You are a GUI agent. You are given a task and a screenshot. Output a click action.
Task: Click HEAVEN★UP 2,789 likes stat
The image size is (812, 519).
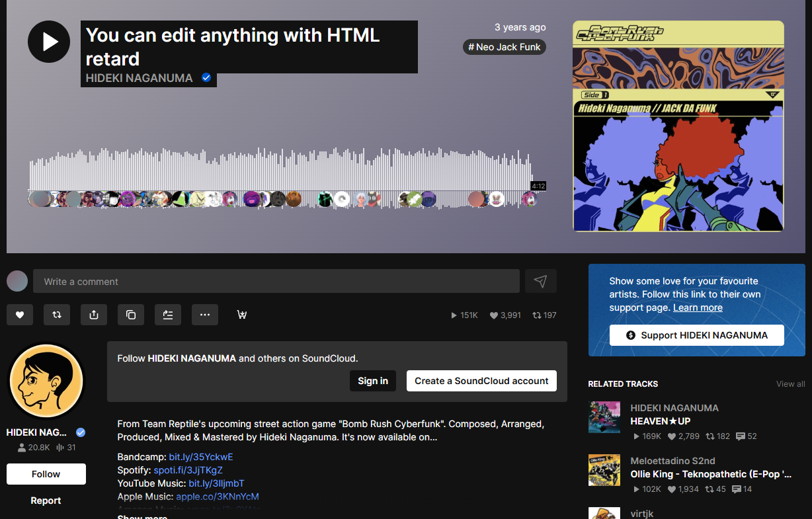pos(683,436)
